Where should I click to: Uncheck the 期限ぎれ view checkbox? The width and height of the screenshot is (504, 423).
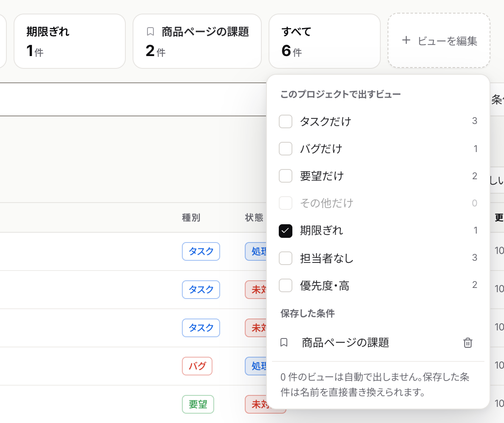tap(286, 231)
